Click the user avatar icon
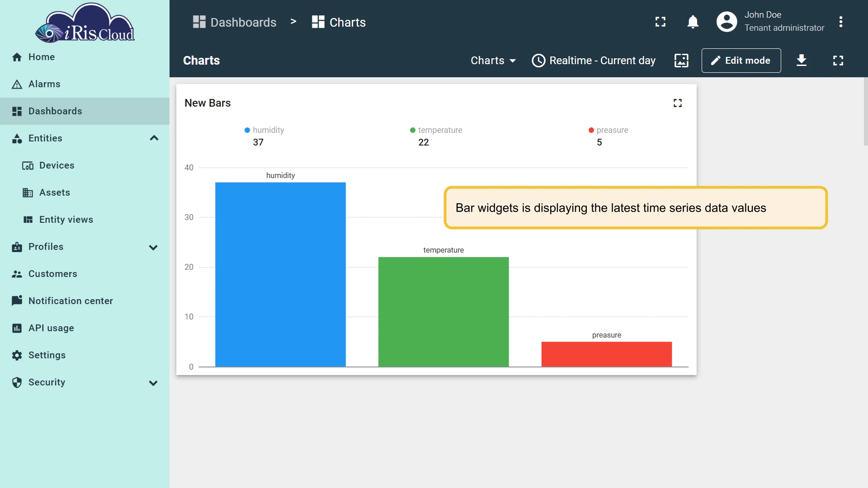The height and width of the screenshot is (488, 868). click(727, 22)
